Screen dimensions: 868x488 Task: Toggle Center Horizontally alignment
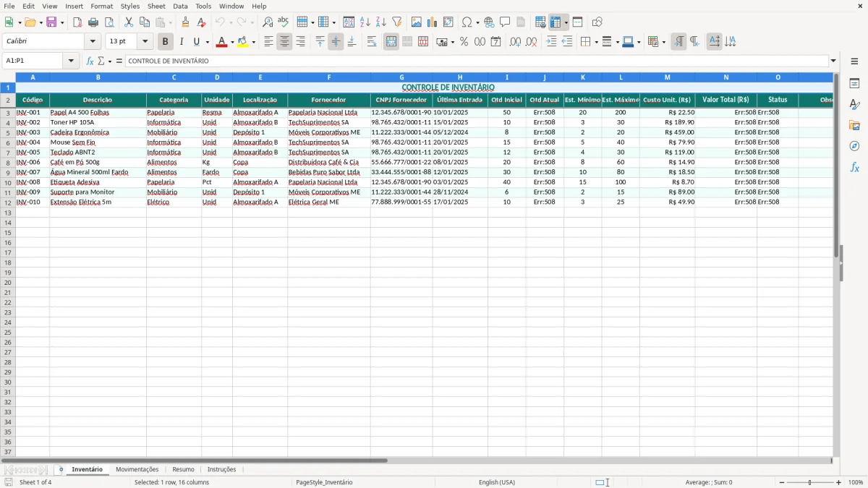point(284,42)
